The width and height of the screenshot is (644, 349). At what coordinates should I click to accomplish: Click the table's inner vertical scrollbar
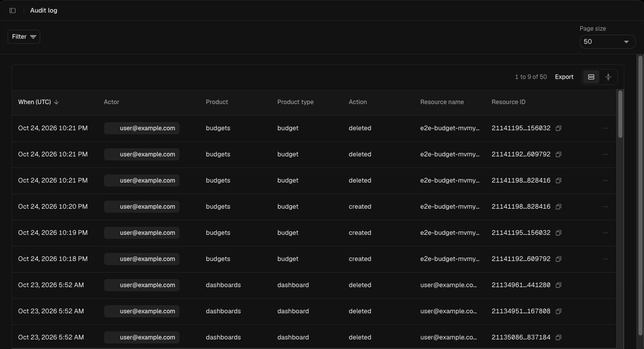620,114
